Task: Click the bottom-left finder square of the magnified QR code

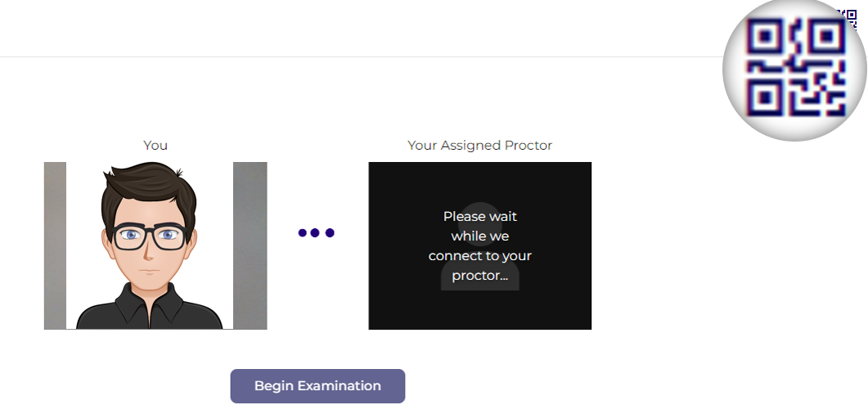Action: tap(764, 97)
